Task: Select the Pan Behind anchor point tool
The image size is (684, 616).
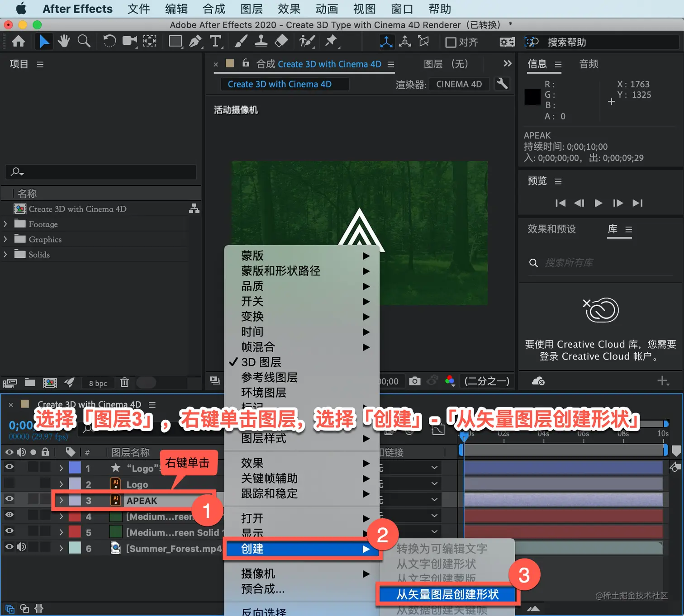Action: point(150,42)
